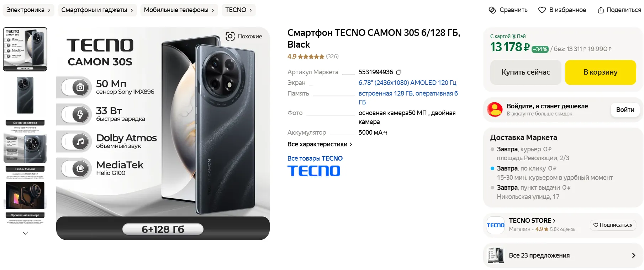Select the pickup point delivery option
The height and width of the screenshot is (270, 644).
tap(492, 188)
